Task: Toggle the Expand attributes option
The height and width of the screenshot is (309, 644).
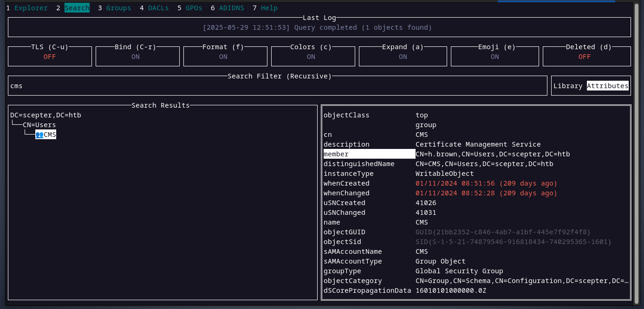Action: coord(403,57)
